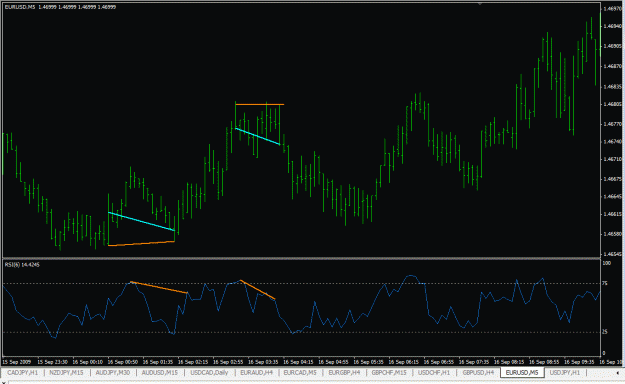
Task: Click the 16 Sep 06:15 time axis label
Action: pos(403,362)
